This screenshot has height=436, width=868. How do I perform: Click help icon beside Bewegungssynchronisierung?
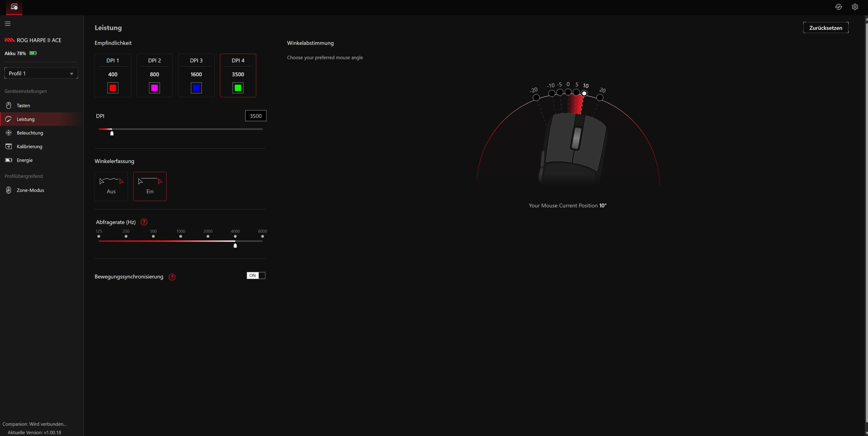point(172,277)
